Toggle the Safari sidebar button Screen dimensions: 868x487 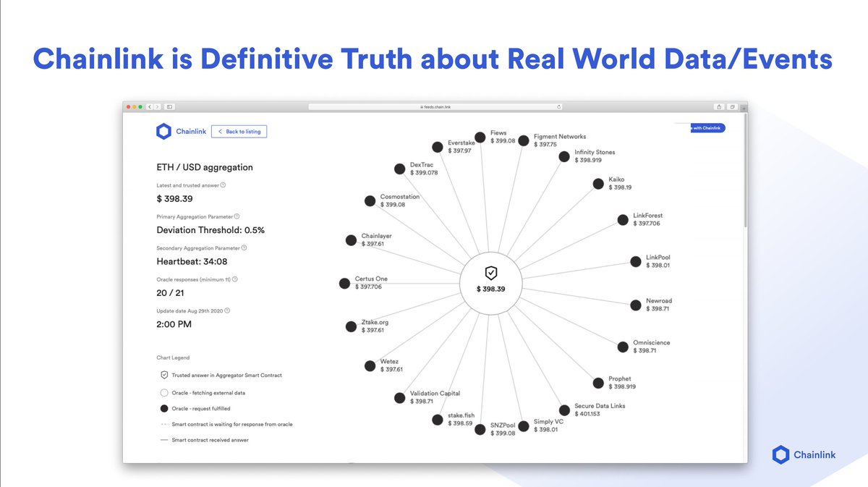tap(169, 106)
